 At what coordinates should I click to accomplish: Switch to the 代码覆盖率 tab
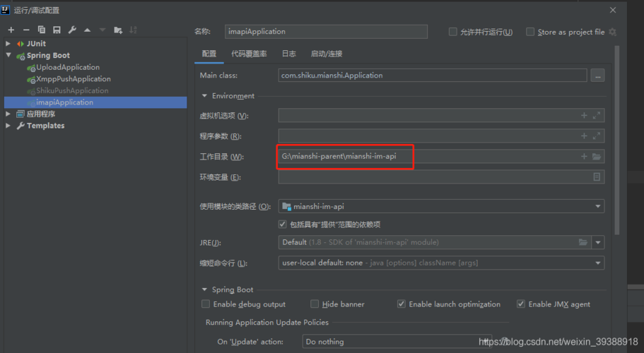[x=249, y=54]
